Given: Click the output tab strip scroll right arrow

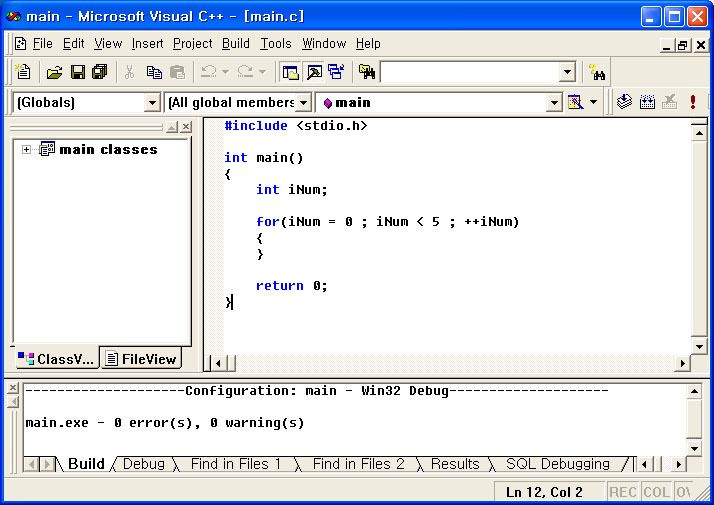Looking at the screenshot, I should click(x=678, y=464).
